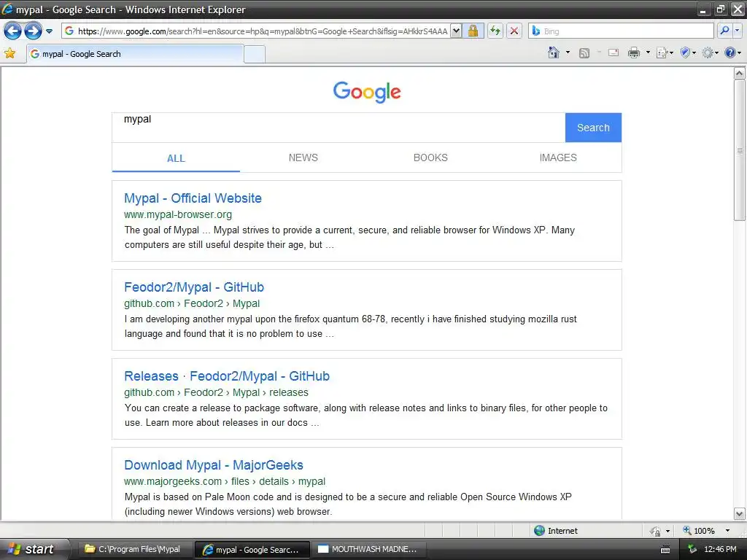Open 'Mypal - Official Website' result

coord(193,198)
